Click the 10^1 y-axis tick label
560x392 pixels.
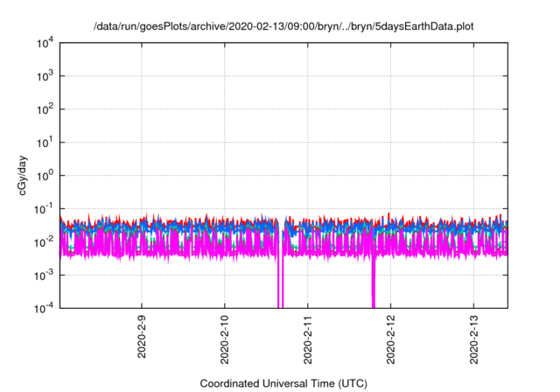pyautogui.click(x=45, y=143)
